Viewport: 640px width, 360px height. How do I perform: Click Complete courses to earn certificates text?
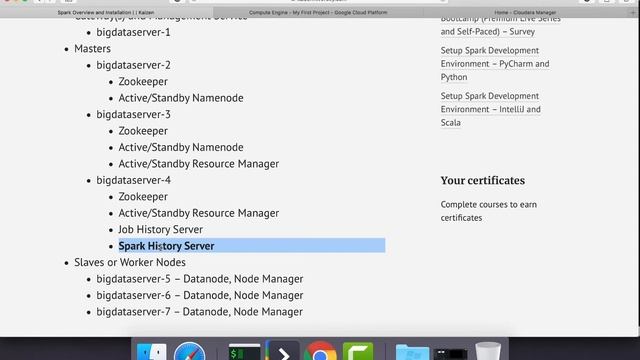point(489,211)
